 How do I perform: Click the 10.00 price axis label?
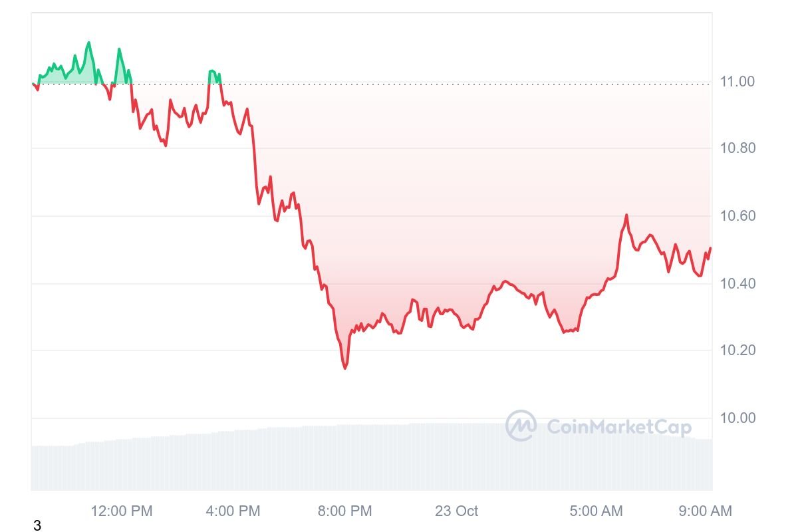[x=737, y=418]
